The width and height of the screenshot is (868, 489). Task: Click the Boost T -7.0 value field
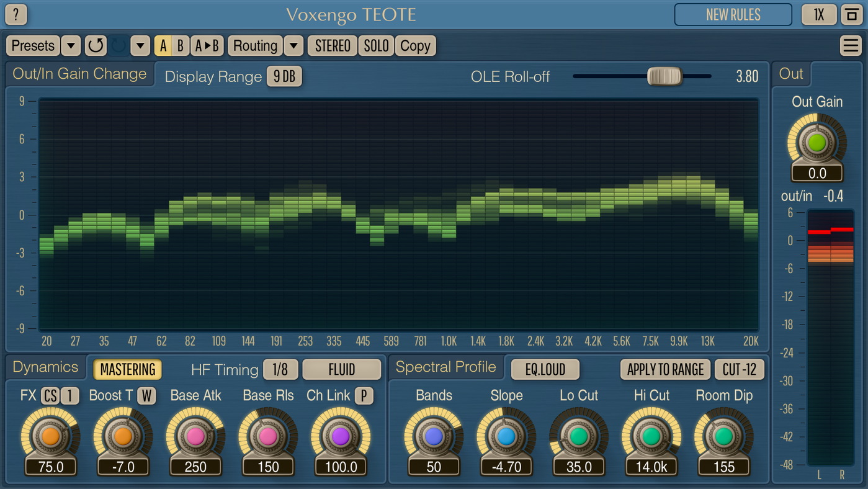coord(123,467)
